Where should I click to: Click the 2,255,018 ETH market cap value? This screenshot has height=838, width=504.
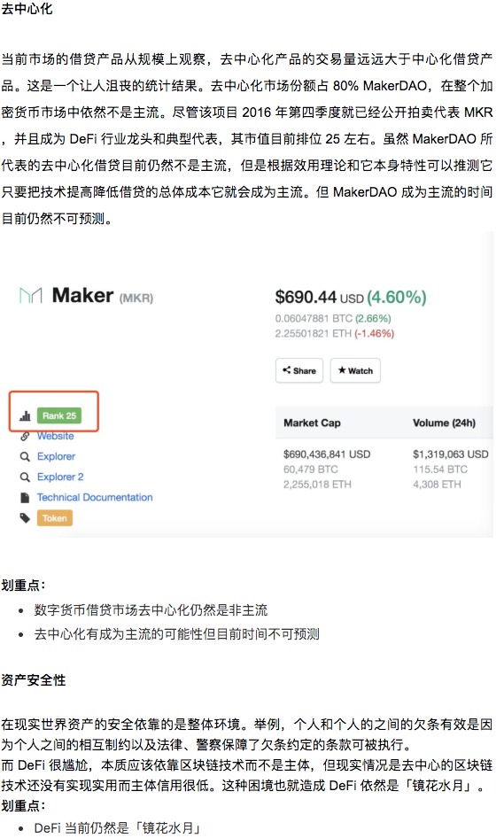click(317, 485)
